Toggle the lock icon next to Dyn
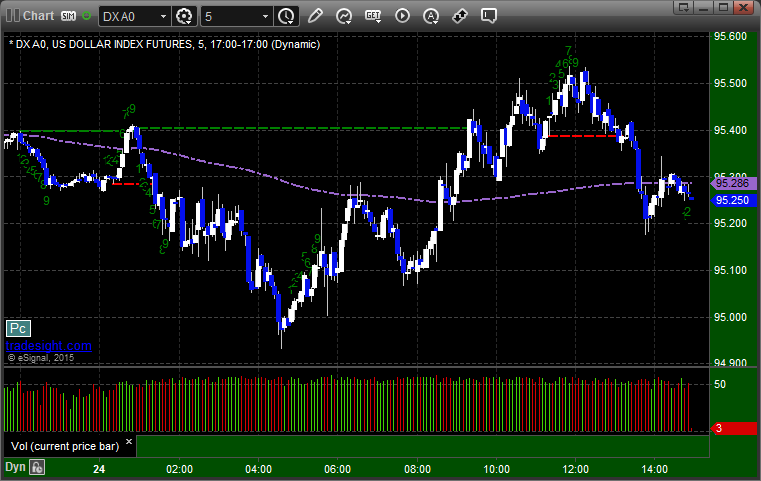761x481 pixels. click(36, 467)
